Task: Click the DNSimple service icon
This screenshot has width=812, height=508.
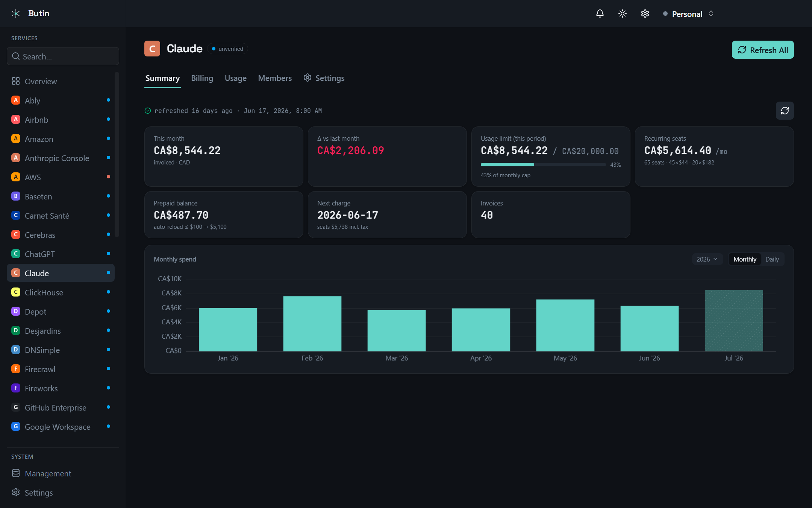Action: pyautogui.click(x=16, y=350)
